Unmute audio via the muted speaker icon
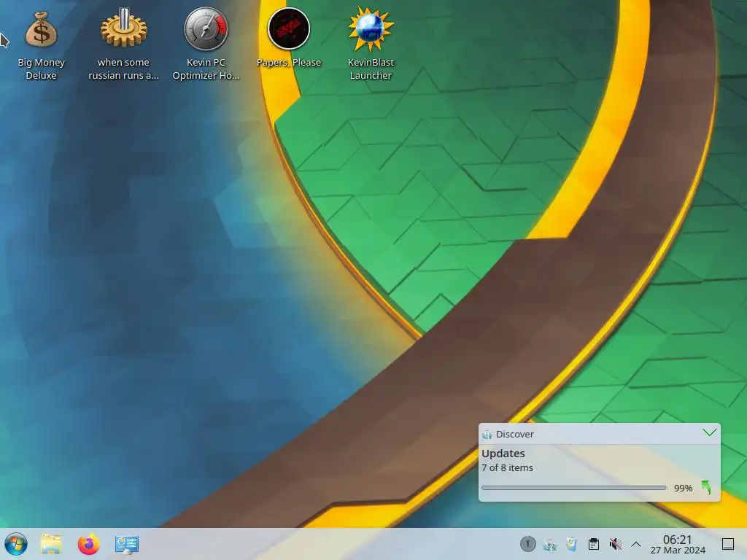Image resolution: width=747 pixels, height=560 pixels. (x=616, y=544)
